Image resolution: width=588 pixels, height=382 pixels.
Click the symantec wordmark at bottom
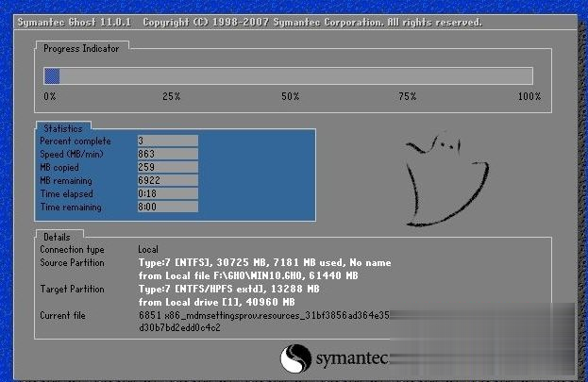click(x=352, y=358)
